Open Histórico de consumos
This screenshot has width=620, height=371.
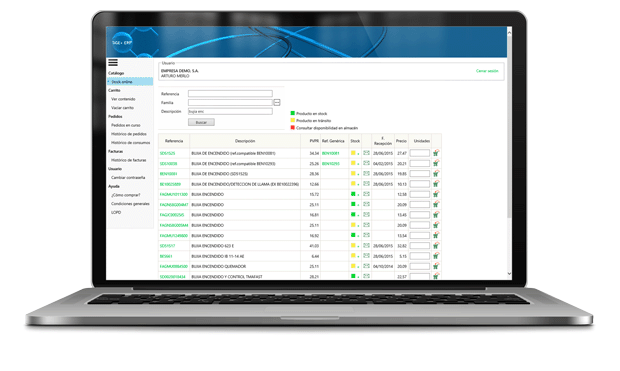click(x=130, y=143)
